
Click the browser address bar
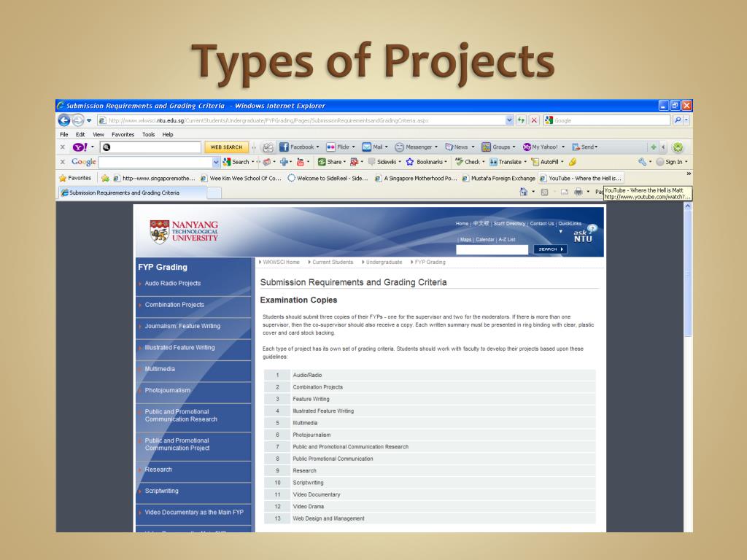(301, 120)
